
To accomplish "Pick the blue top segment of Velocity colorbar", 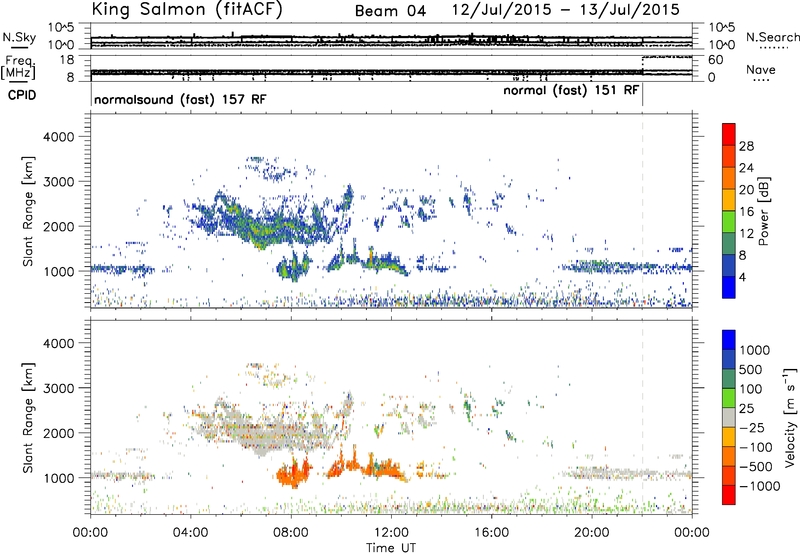I will [729, 340].
